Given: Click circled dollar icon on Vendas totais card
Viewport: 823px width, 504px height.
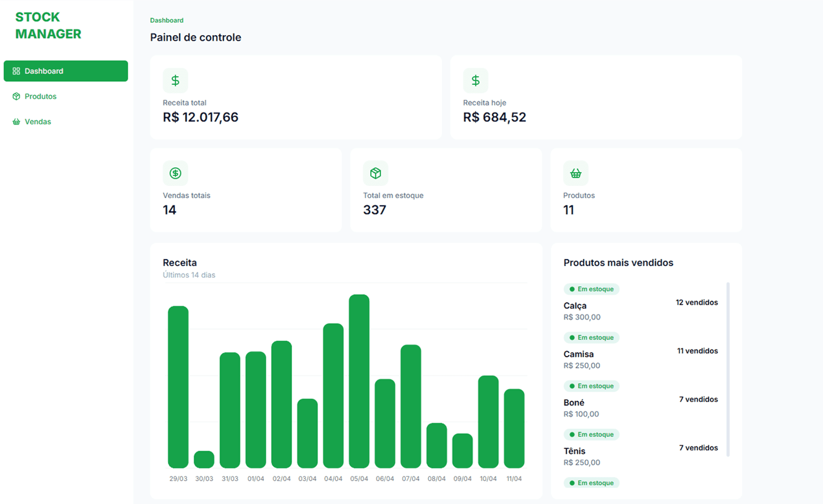Looking at the screenshot, I should pyautogui.click(x=175, y=173).
